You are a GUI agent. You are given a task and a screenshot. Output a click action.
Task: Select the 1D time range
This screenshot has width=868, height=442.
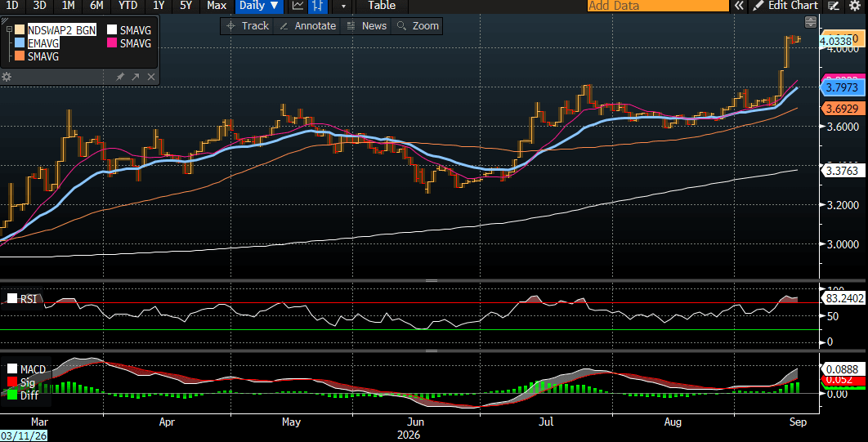click(x=11, y=6)
